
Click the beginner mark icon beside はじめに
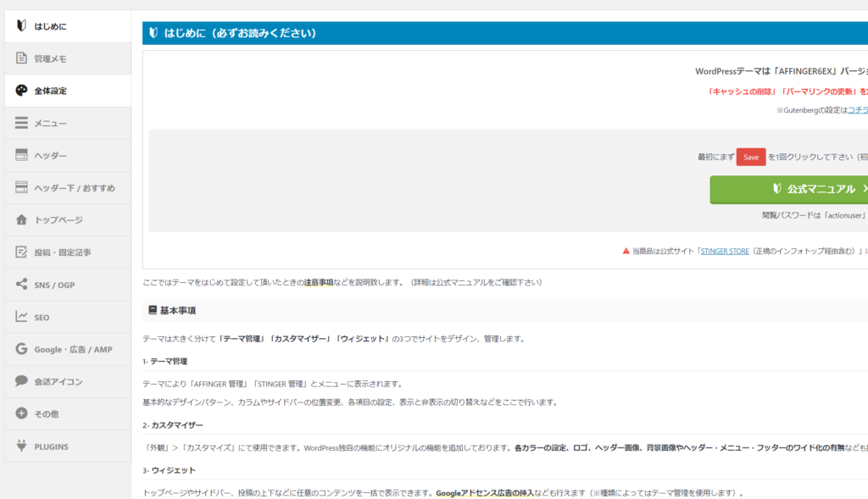pyautogui.click(x=21, y=25)
